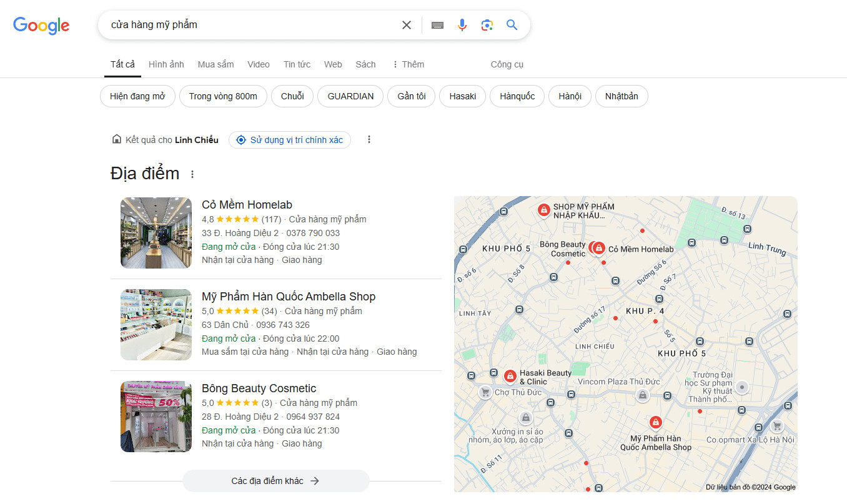Viewport: 847px width, 504px height.
Task: Click Đóng cửa lúc 22:00 text
Action: coord(301,338)
